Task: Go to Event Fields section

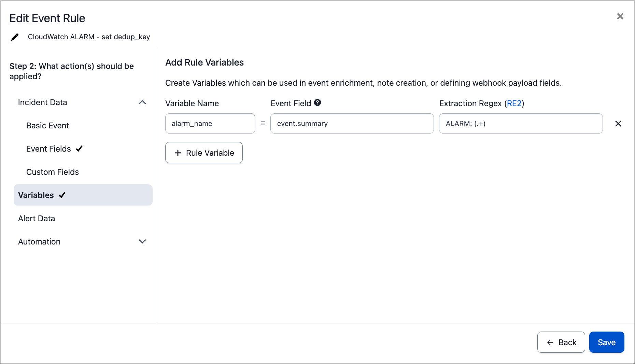Action: (48, 149)
